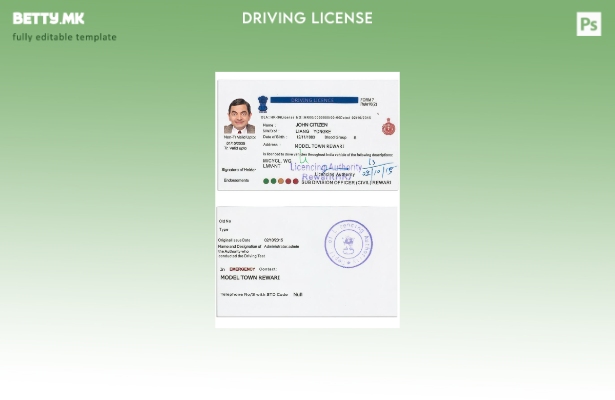This screenshot has height=400, width=615.
Task: Click the DRIVING LICENSE page title
Action: pos(307,18)
